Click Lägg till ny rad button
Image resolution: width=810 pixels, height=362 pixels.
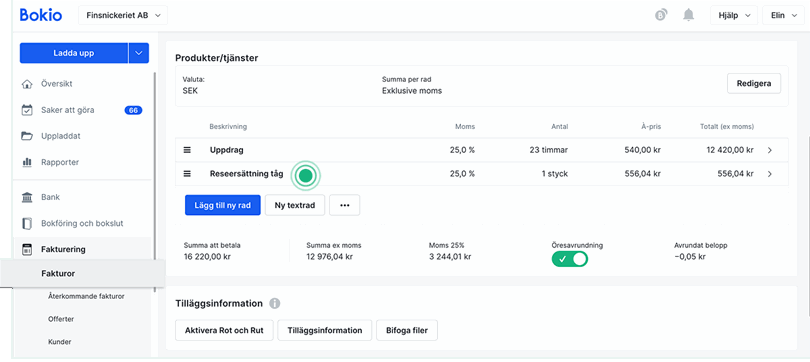[x=223, y=205]
